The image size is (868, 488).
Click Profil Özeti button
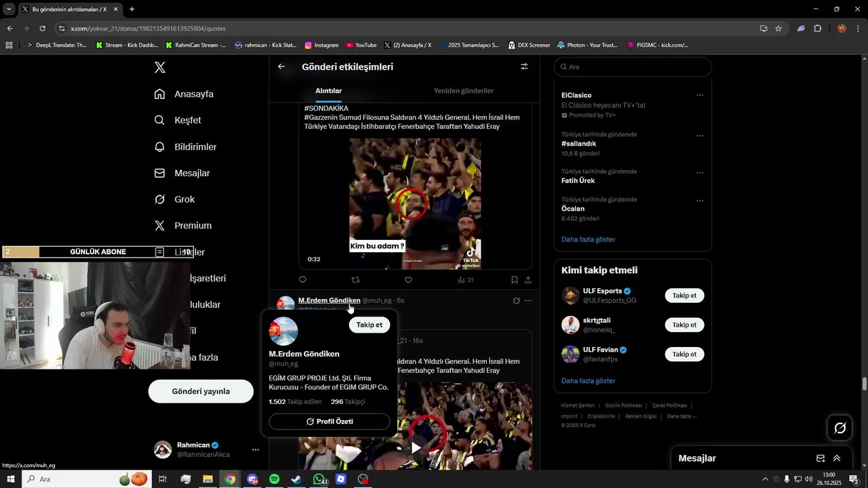point(330,422)
